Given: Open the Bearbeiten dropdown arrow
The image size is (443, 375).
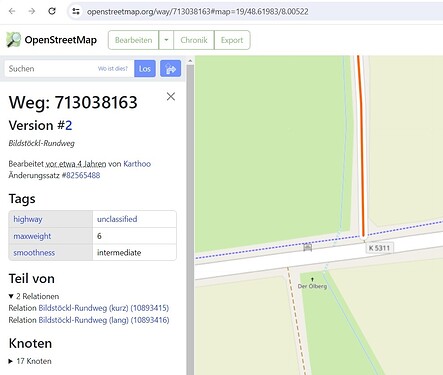Looking at the screenshot, I should point(166,40).
